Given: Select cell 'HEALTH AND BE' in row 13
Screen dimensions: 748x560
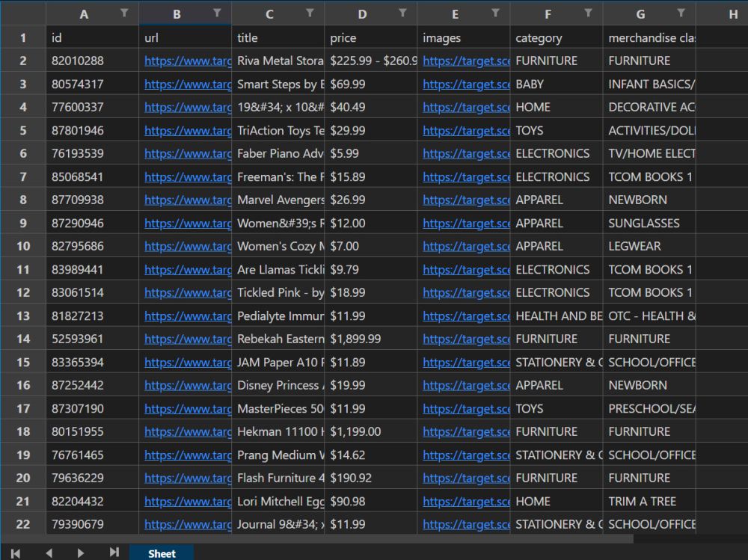Looking at the screenshot, I should click(557, 316).
